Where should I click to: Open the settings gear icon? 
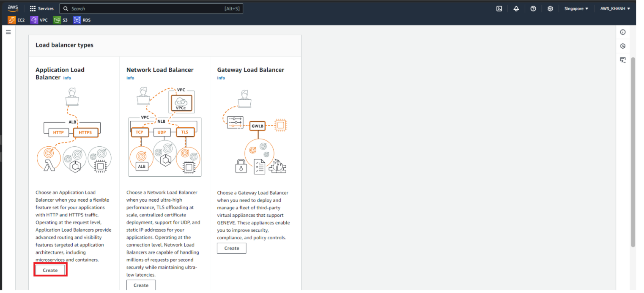click(x=550, y=8)
